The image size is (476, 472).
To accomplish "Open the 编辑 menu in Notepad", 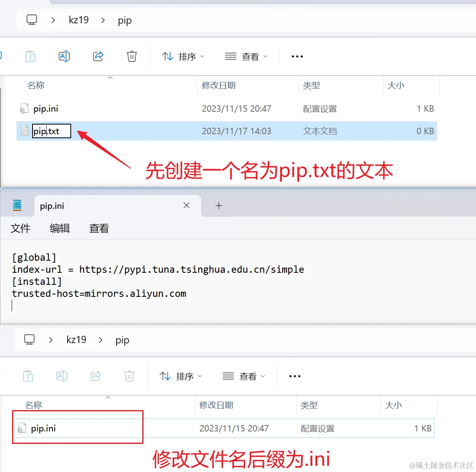I will coord(59,229).
